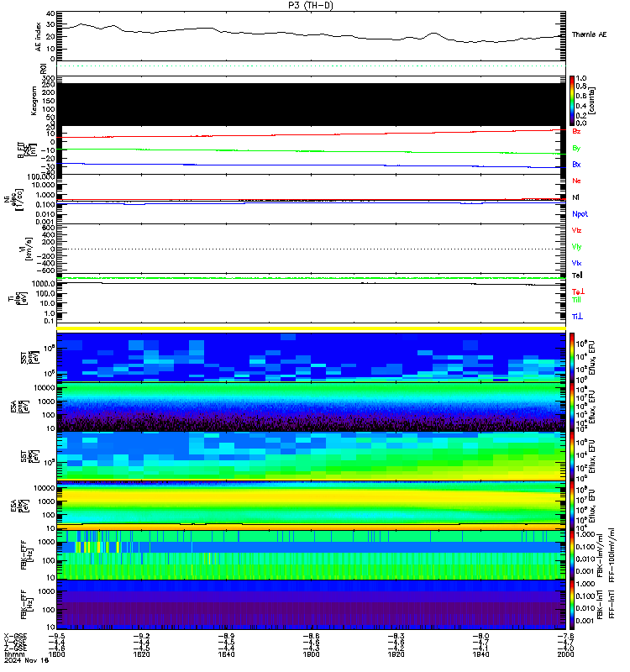The height and width of the screenshot is (672, 630).
Task: Click the SST electron spectrogram panel
Action: click(x=311, y=456)
